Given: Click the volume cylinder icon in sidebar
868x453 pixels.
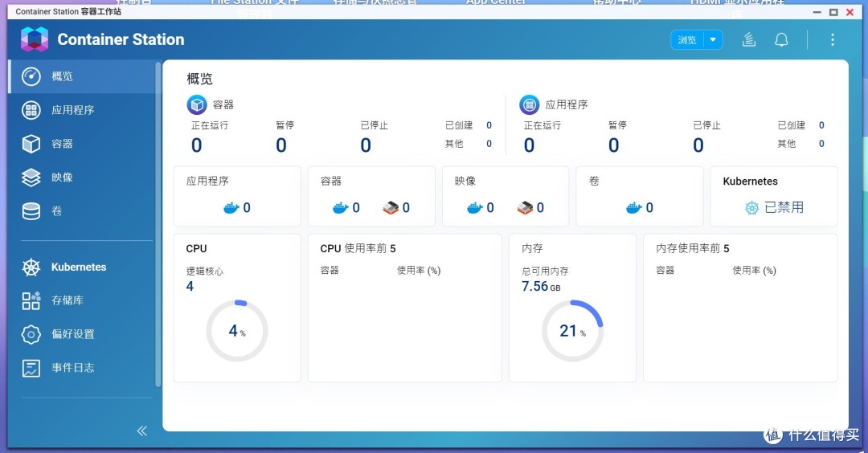Looking at the screenshot, I should [x=31, y=210].
